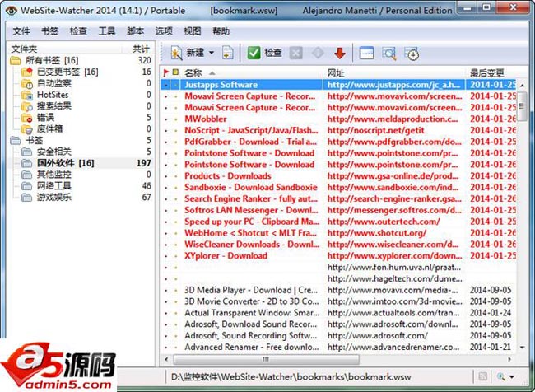Select Softros LAN Messenger bookmark
Screen dimensions: 535x392
coord(251,210)
